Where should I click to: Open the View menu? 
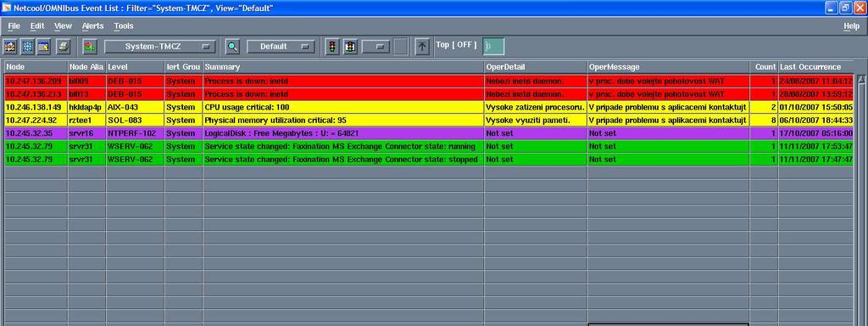coord(63,26)
